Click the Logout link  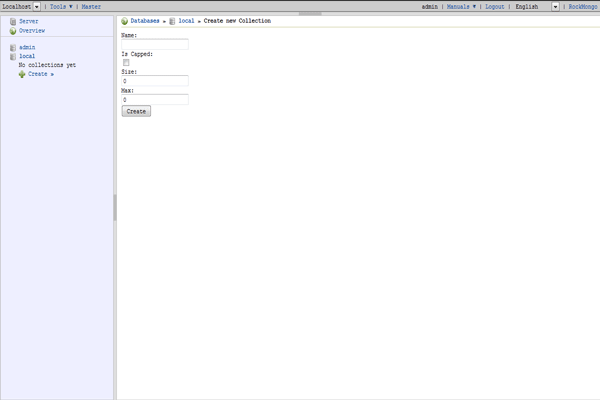pyautogui.click(x=495, y=6)
